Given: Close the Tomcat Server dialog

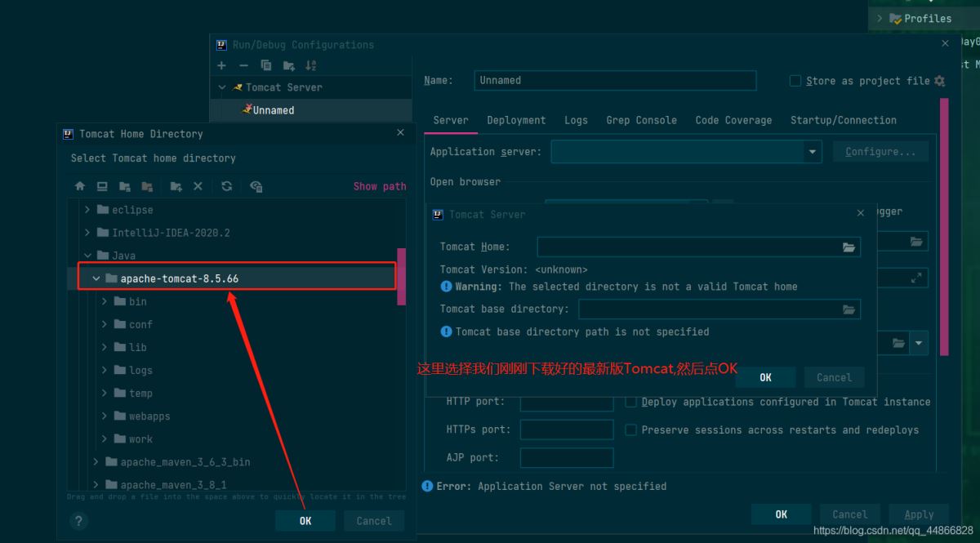Looking at the screenshot, I should tap(860, 213).
